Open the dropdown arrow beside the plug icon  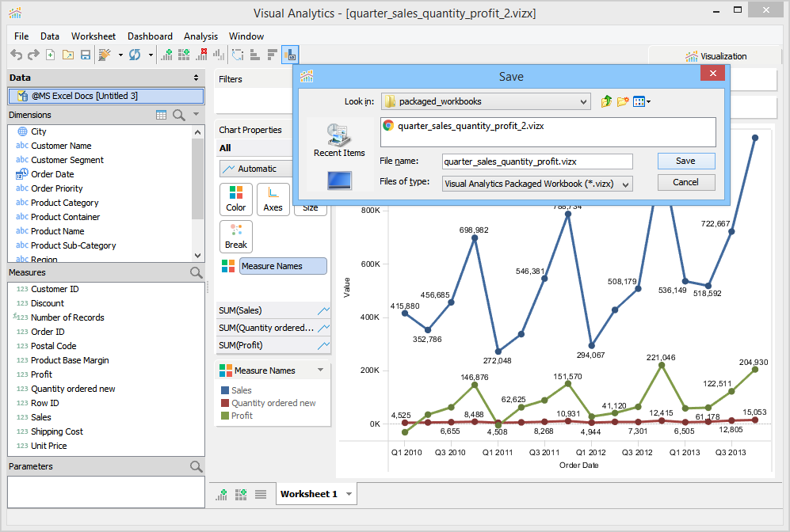pos(120,55)
